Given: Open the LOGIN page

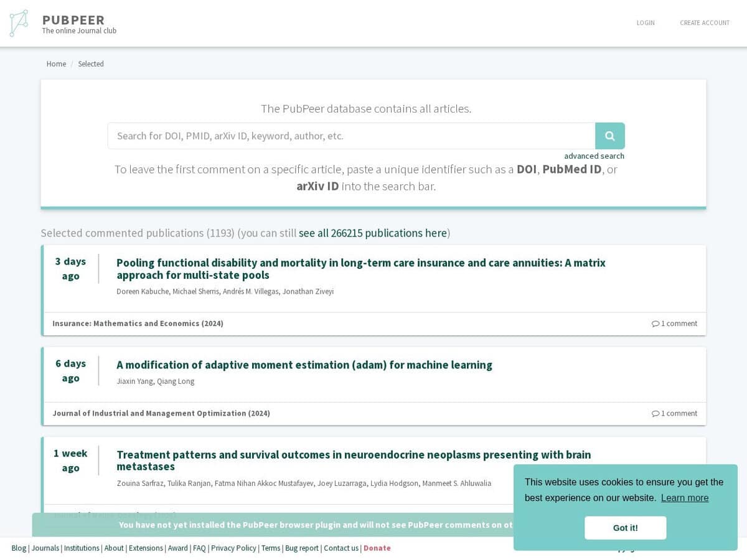Looking at the screenshot, I should [646, 23].
